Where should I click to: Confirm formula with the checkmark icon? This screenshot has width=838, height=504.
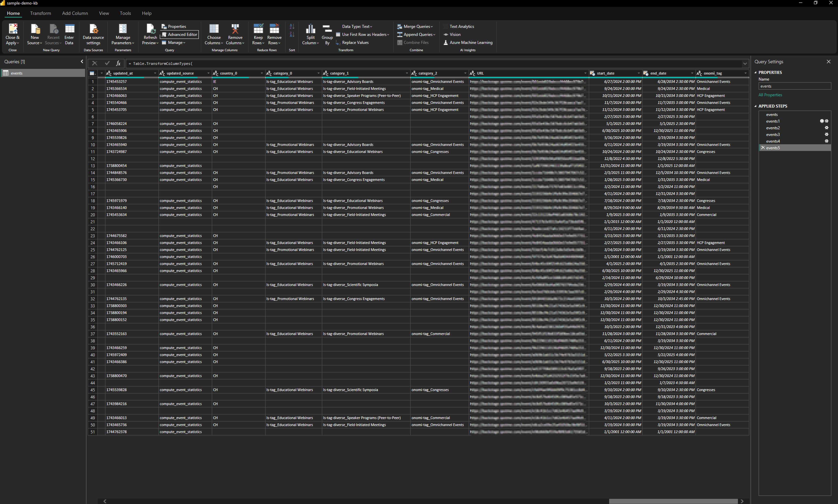coord(107,63)
